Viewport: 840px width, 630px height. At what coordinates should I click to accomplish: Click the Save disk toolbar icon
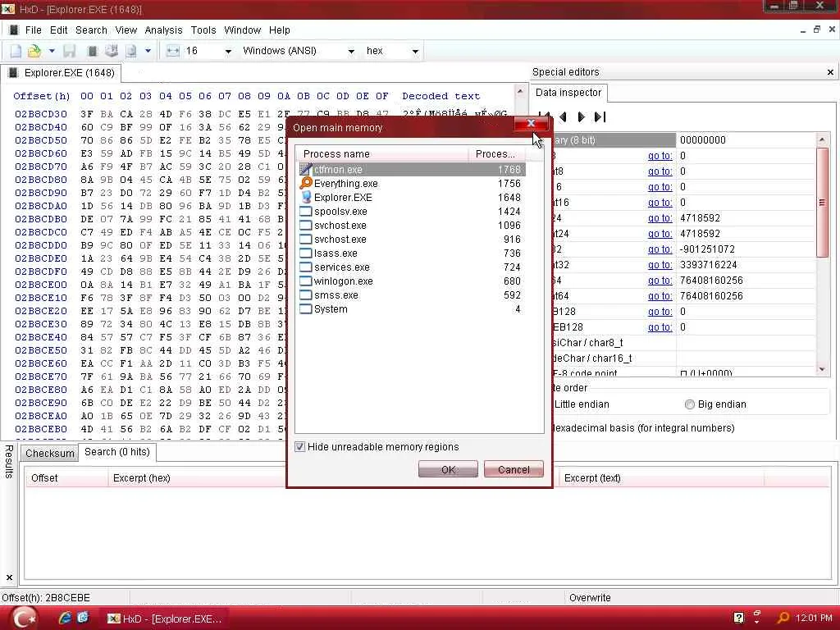pyautogui.click(x=69, y=51)
